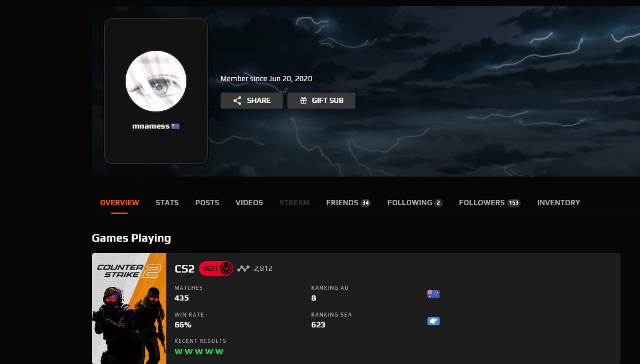Open the VIDEOS tab

point(249,202)
